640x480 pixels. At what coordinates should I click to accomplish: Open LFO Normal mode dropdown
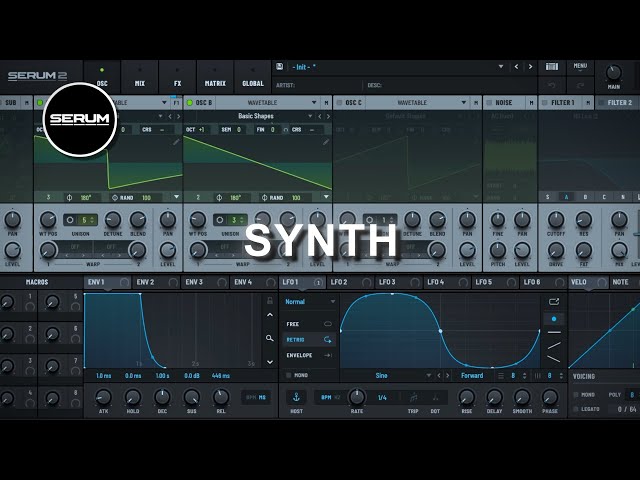point(333,302)
